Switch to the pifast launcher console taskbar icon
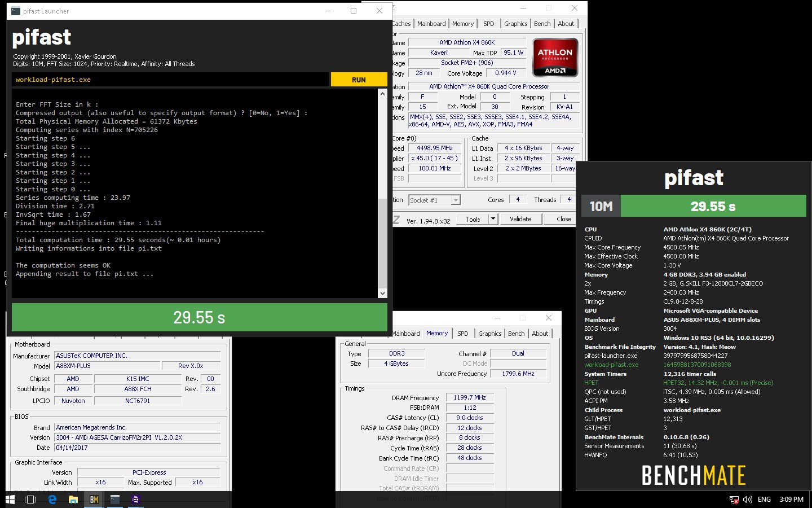 point(115,500)
